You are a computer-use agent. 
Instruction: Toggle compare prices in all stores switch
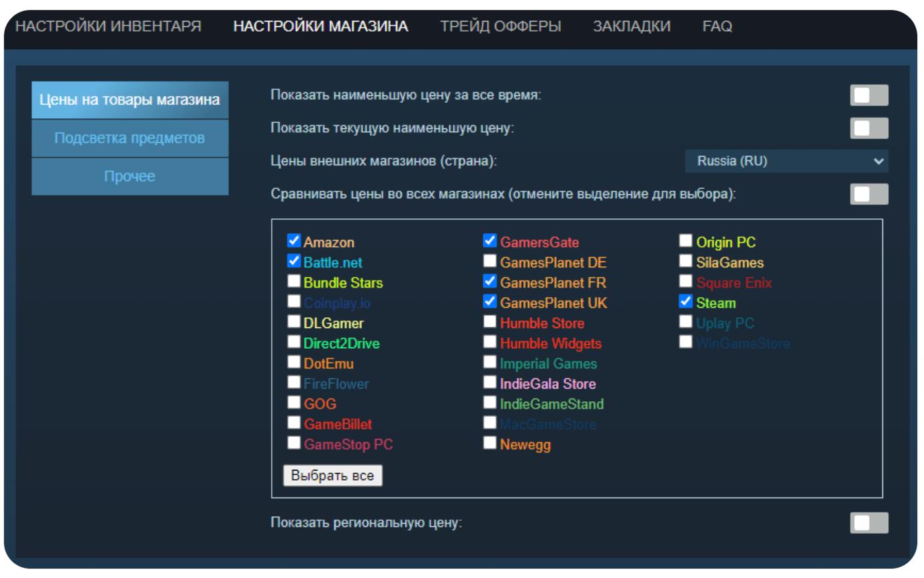point(869,194)
